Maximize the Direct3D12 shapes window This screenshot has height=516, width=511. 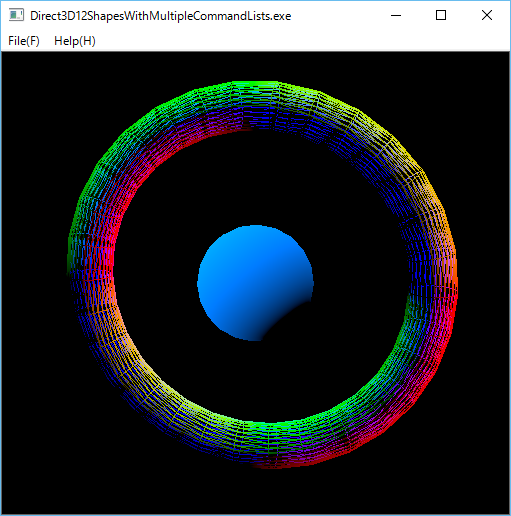(x=441, y=15)
